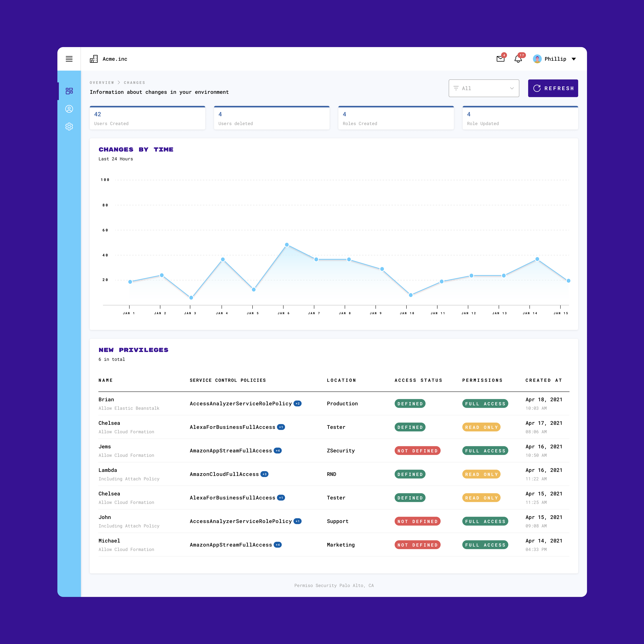This screenshot has width=644, height=644.
Task: Expand the Phillip account dropdown arrow
Action: pyautogui.click(x=574, y=59)
